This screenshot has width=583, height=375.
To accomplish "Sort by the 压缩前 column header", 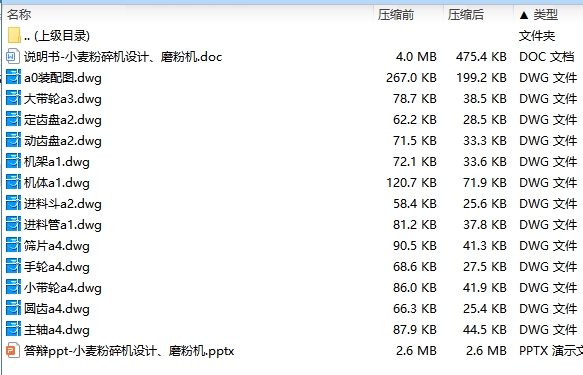I will pyautogui.click(x=396, y=14).
